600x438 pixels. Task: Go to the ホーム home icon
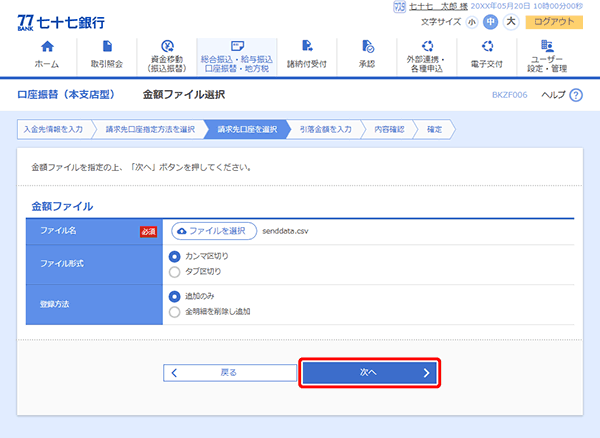(x=47, y=47)
